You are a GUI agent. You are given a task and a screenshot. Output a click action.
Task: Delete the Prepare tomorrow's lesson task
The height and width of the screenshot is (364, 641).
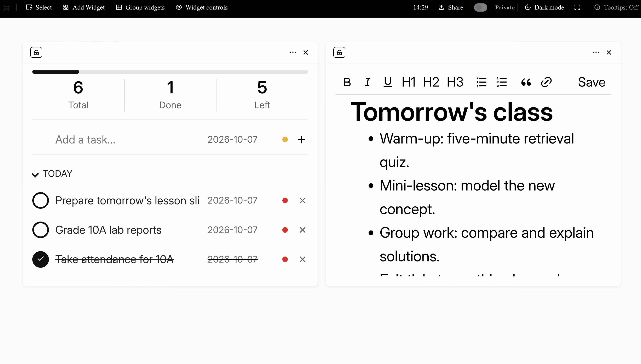pos(303,200)
